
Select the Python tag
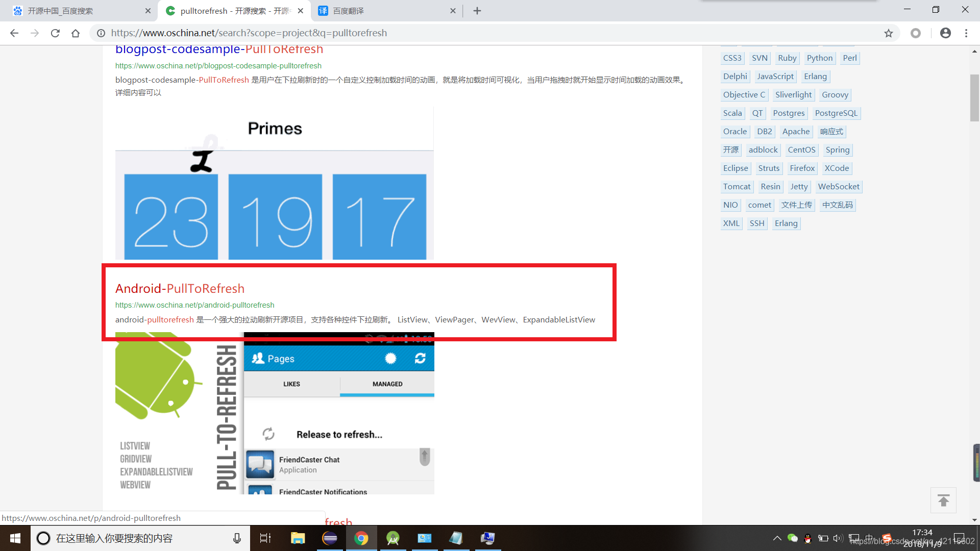819,58
